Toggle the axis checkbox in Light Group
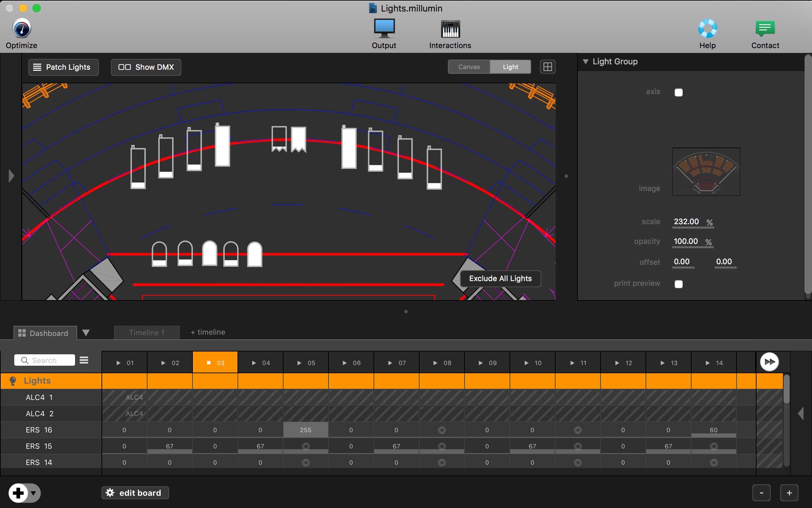This screenshot has height=508, width=812. click(678, 92)
